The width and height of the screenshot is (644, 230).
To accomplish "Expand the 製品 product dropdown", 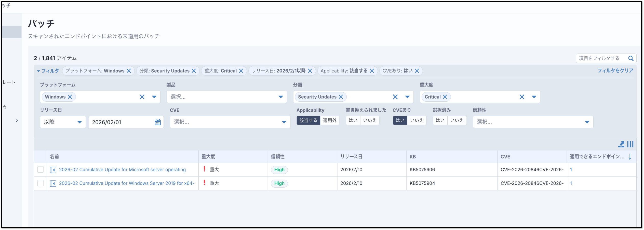I will (x=280, y=97).
